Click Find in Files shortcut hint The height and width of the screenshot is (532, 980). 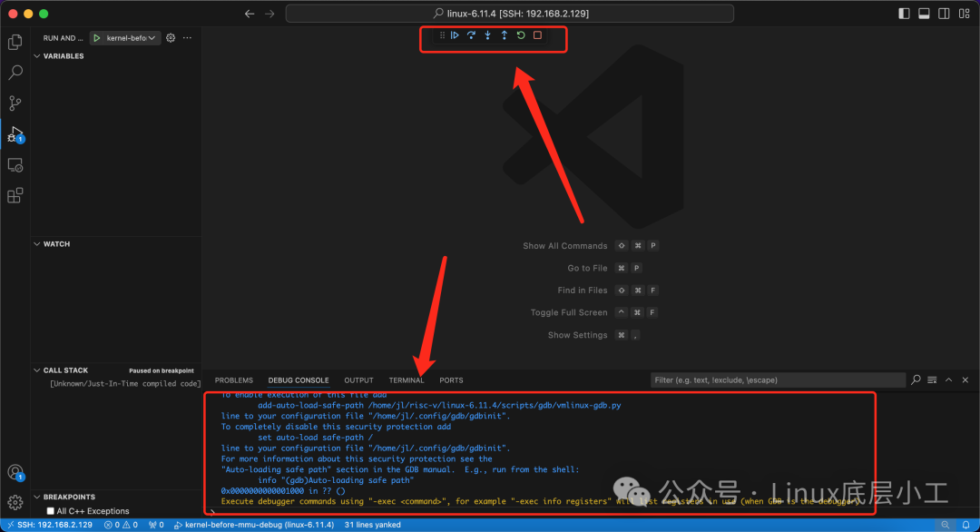[x=607, y=291]
